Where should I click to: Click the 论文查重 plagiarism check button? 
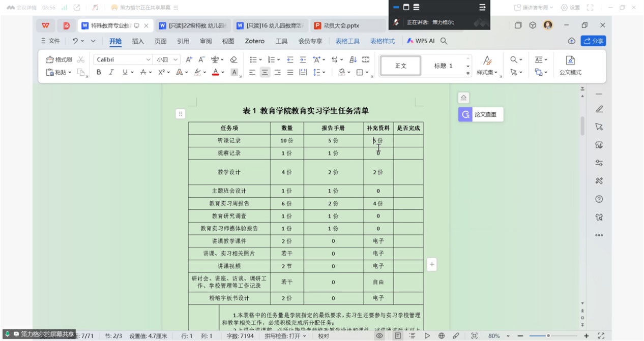[x=480, y=115]
